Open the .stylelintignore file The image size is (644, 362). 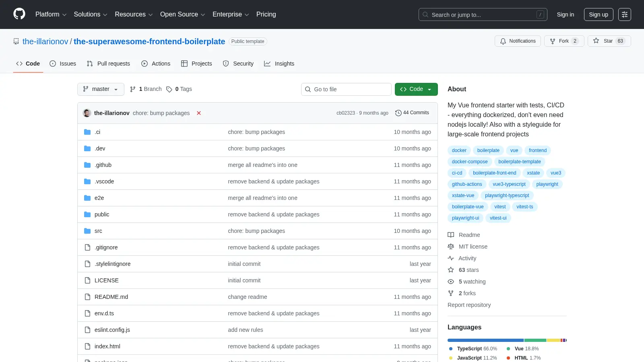[112, 264]
